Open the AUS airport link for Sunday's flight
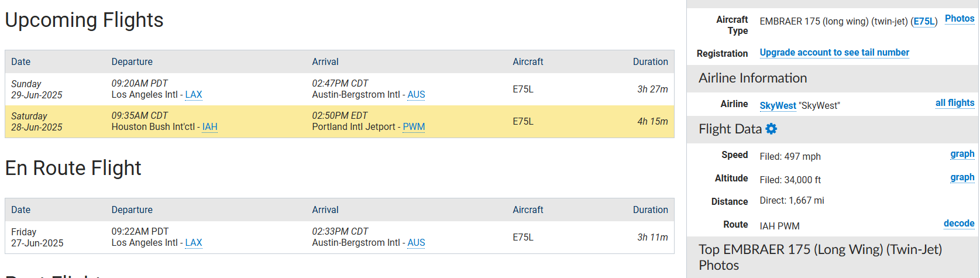The width and height of the screenshot is (980, 278). [416, 95]
